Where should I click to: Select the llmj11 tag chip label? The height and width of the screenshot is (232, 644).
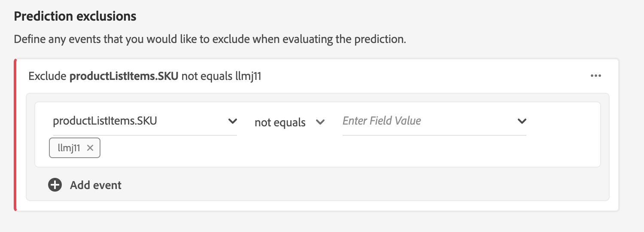tap(69, 148)
